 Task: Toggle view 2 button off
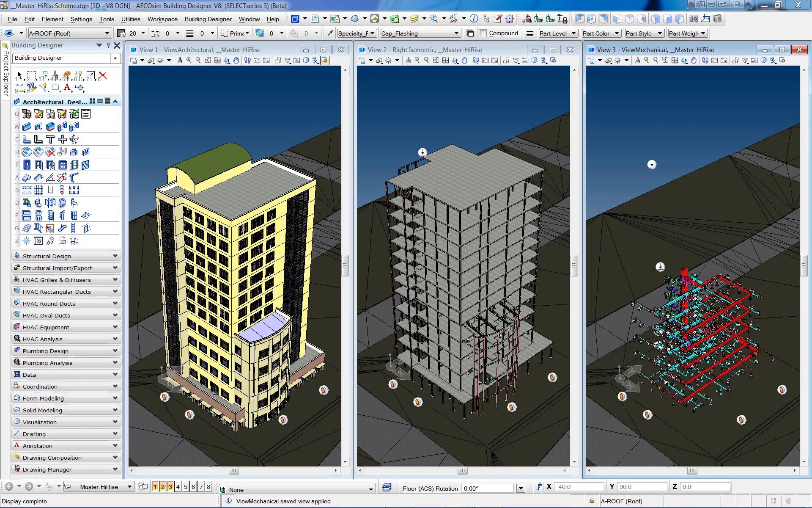[163, 487]
